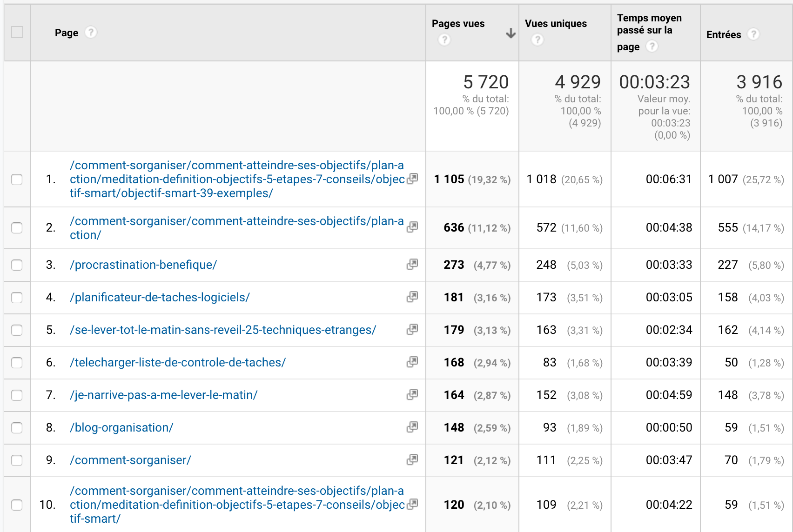Open row 1 page in new window icon

(x=412, y=179)
